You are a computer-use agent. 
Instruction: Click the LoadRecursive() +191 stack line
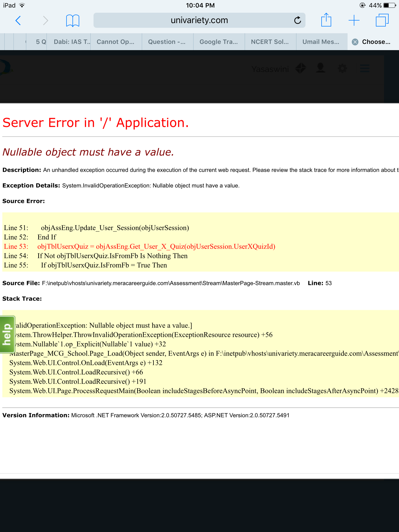[78, 382]
